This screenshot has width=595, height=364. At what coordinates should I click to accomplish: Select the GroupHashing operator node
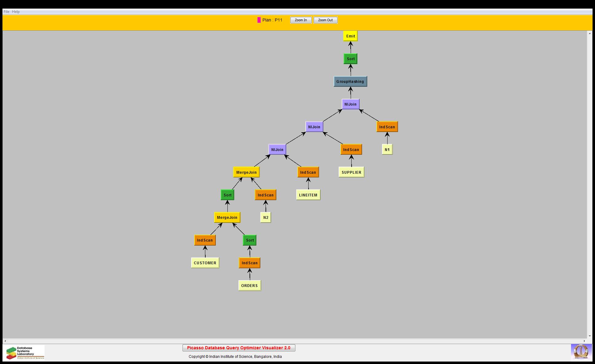coord(350,81)
